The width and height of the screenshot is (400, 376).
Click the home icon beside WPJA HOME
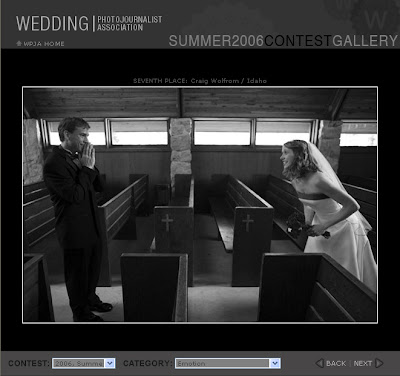(19, 43)
